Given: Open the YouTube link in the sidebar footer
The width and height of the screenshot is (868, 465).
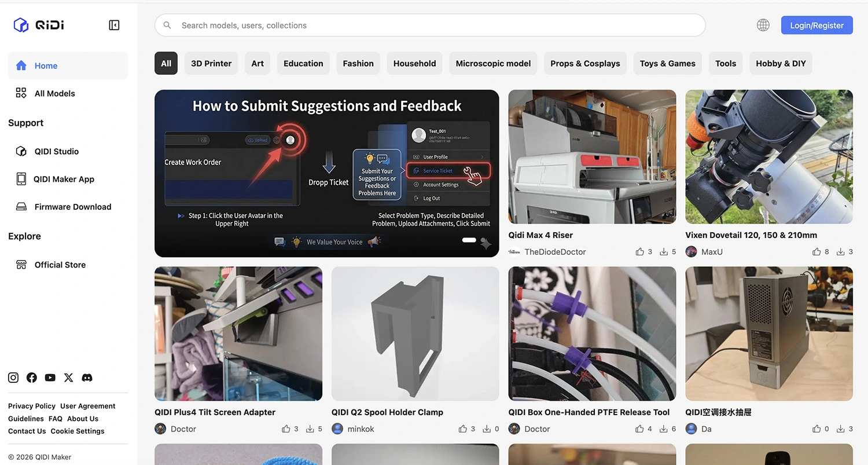Looking at the screenshot, I should click(x=50, y=378).
